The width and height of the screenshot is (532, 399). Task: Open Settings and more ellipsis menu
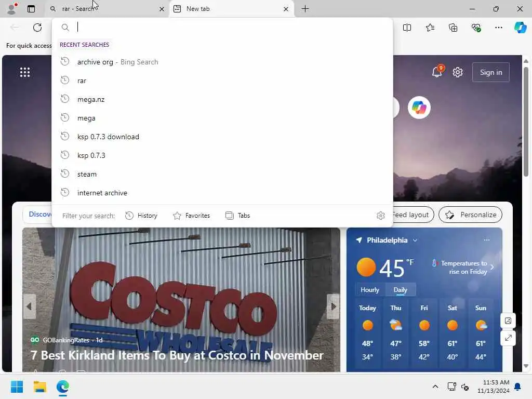498,28
